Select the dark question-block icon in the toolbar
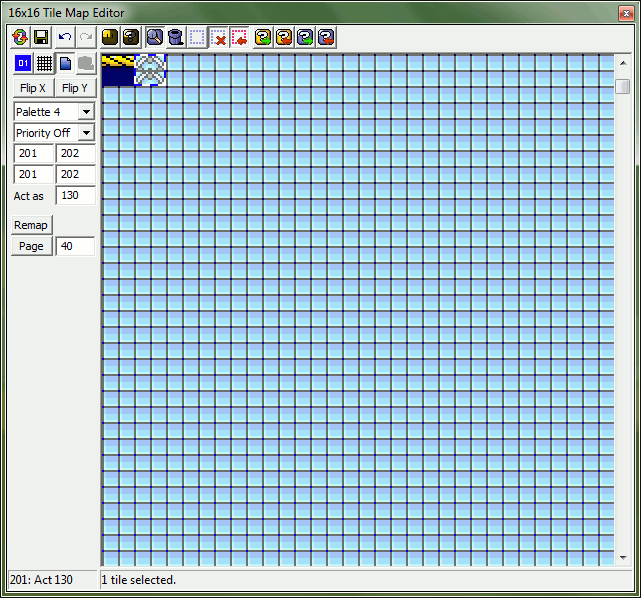The height and width of the screenshot is (598, 641). (131, 37)
